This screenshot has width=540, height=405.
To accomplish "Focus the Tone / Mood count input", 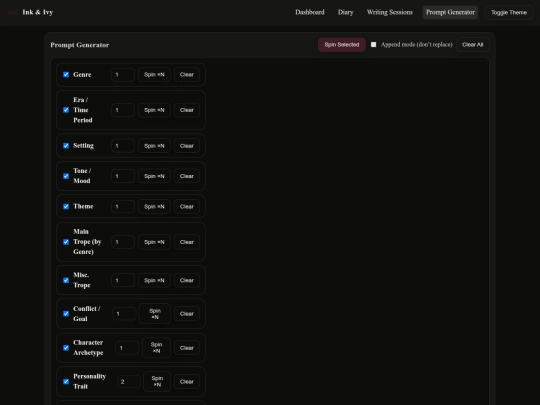I will coord(123,176).
